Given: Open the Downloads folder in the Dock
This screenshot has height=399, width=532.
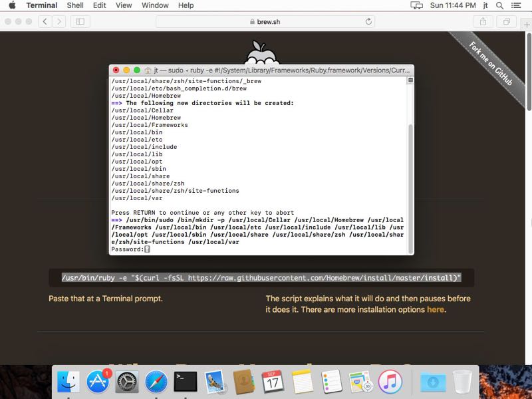Looking at the screenshot, I should [x=433, y=382].
